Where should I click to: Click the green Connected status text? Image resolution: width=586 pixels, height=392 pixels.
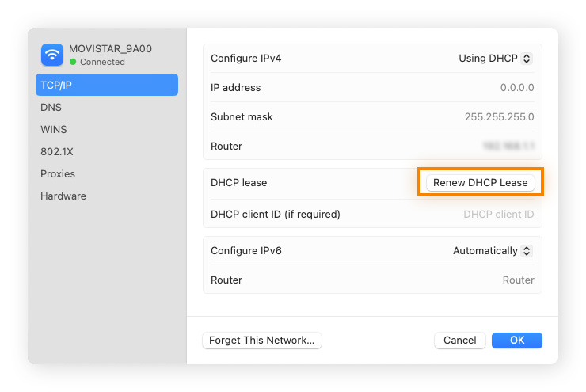[x=102, y=62]
